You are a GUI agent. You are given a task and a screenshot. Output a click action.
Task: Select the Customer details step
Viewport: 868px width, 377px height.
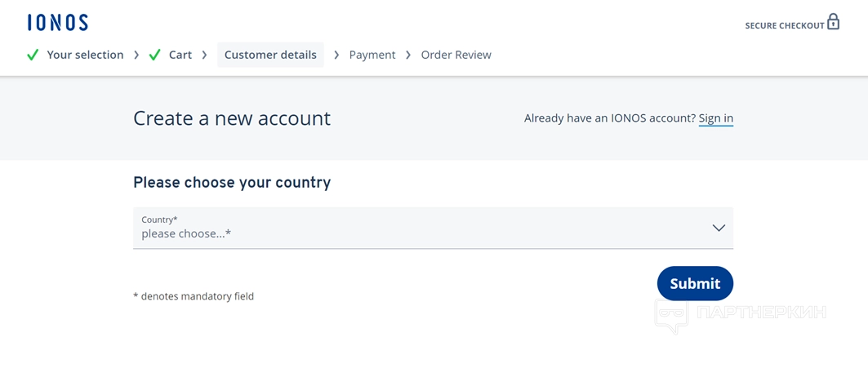click(x=270, y=55)
